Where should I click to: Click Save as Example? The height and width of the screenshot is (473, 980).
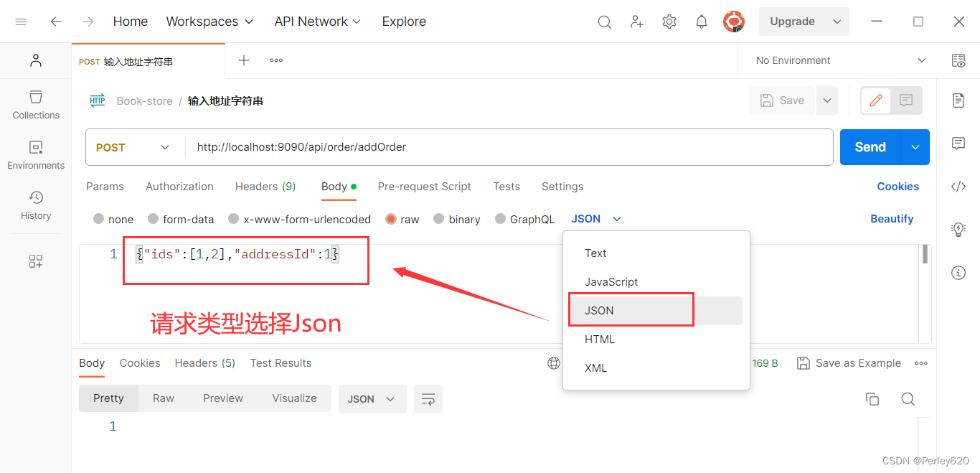tap(849, 363)
